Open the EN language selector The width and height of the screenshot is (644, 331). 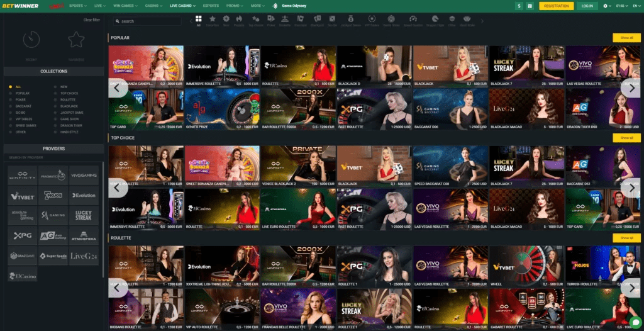636,6
